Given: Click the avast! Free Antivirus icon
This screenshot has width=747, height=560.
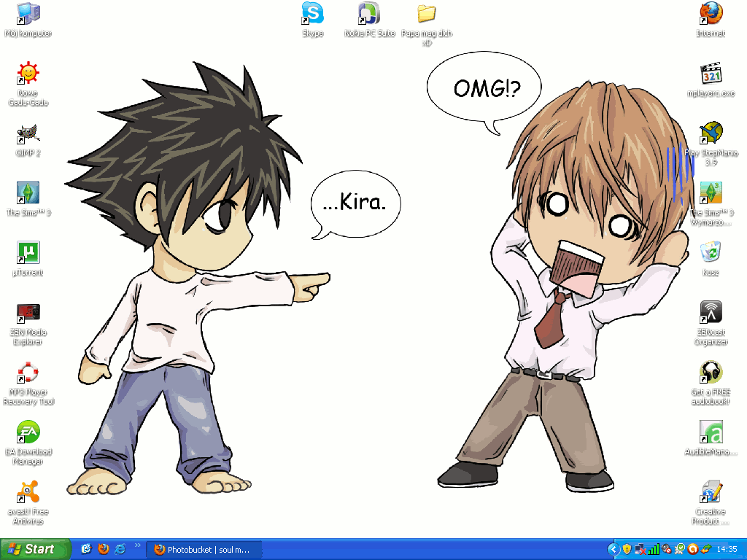Looking at the screenshot, I should (x=28, y=492).
